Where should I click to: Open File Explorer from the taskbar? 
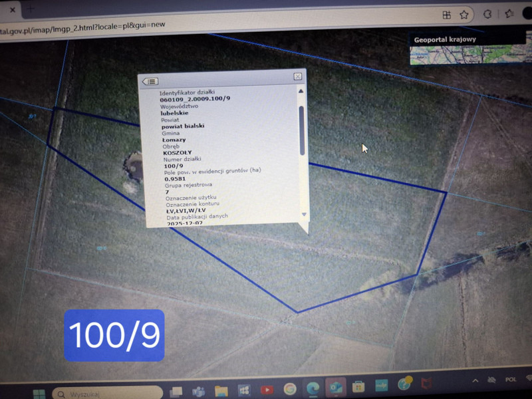221,390
